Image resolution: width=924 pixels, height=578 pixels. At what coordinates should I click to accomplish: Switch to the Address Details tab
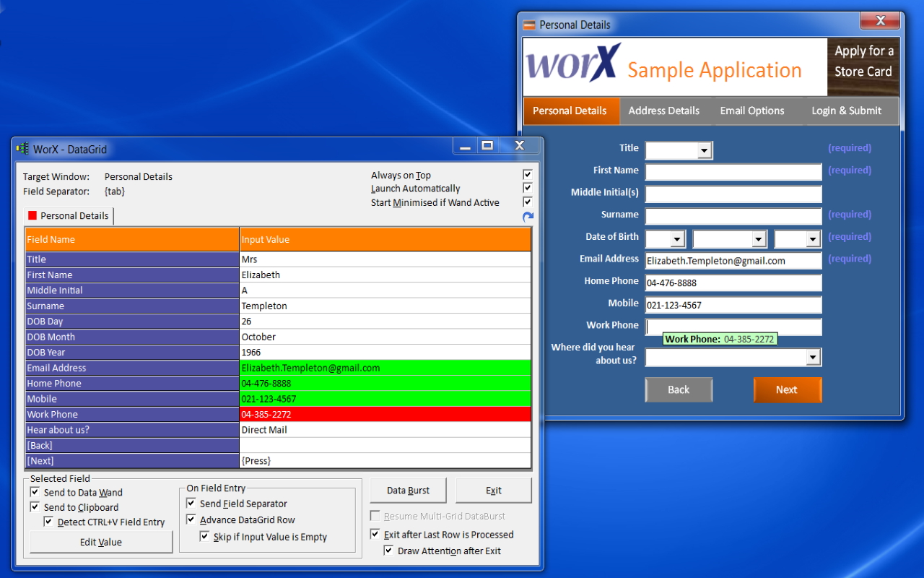coord(663,111)
